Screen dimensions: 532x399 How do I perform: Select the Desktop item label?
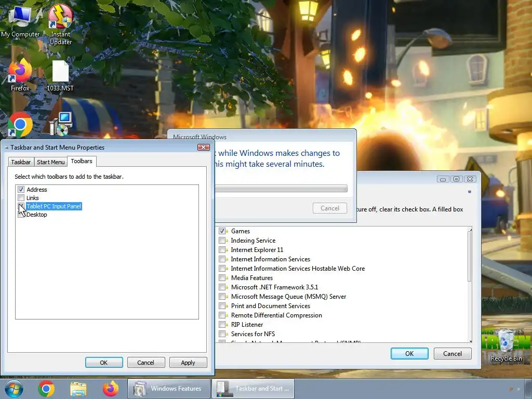click(37, 215)
